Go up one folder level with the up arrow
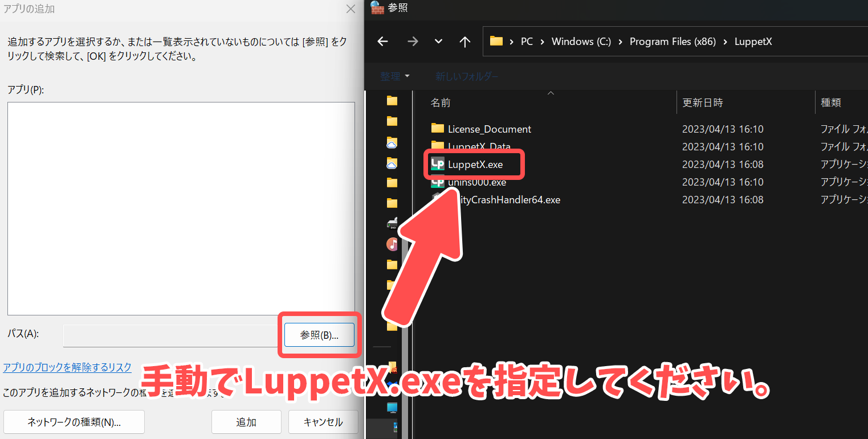Image resolution: width=868 pixels, height=439 pixels. [465, 42]
